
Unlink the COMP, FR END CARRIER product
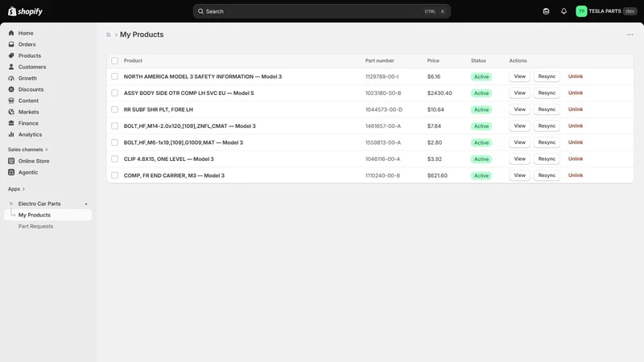click(576, 175)
